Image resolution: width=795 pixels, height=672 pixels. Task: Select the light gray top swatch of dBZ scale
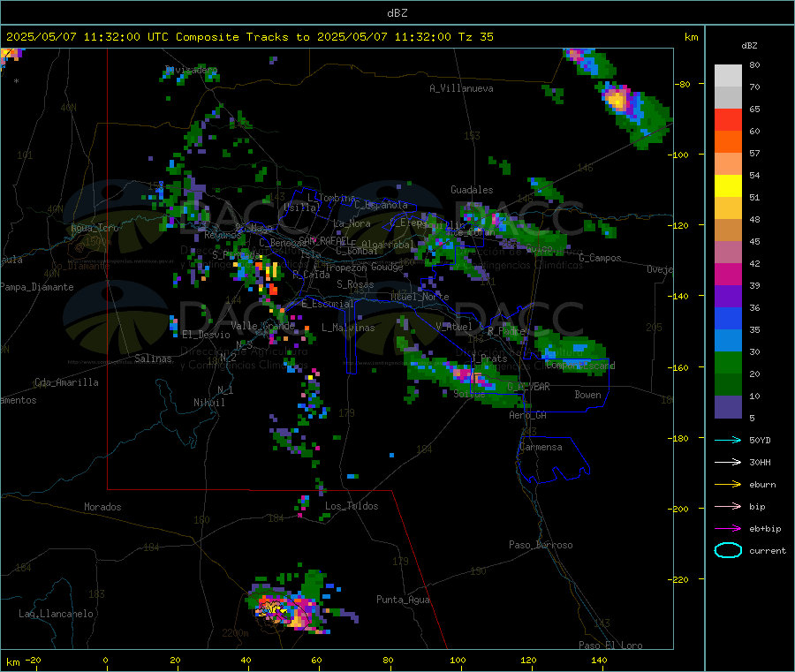tap(728, 76)
